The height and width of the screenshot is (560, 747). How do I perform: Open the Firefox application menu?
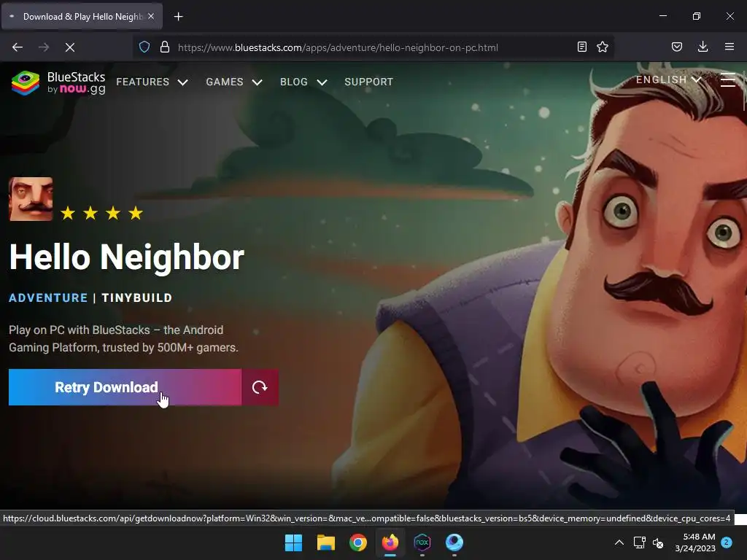pos(729,47)
